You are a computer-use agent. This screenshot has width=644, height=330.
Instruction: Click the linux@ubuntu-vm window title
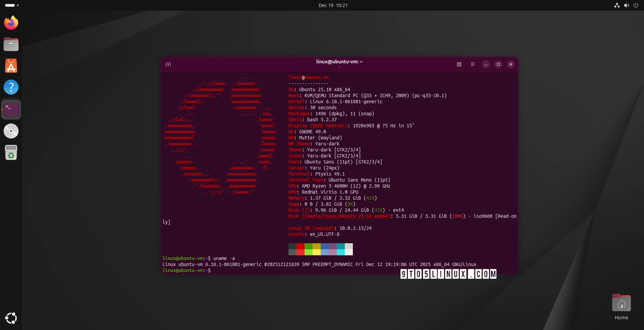339,62
